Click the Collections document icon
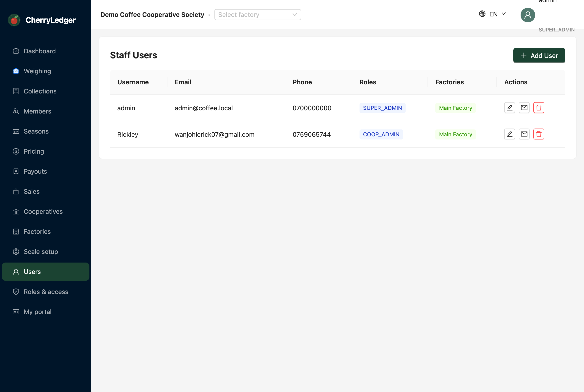Screen dimensions: 584x392 pos(16,91)
